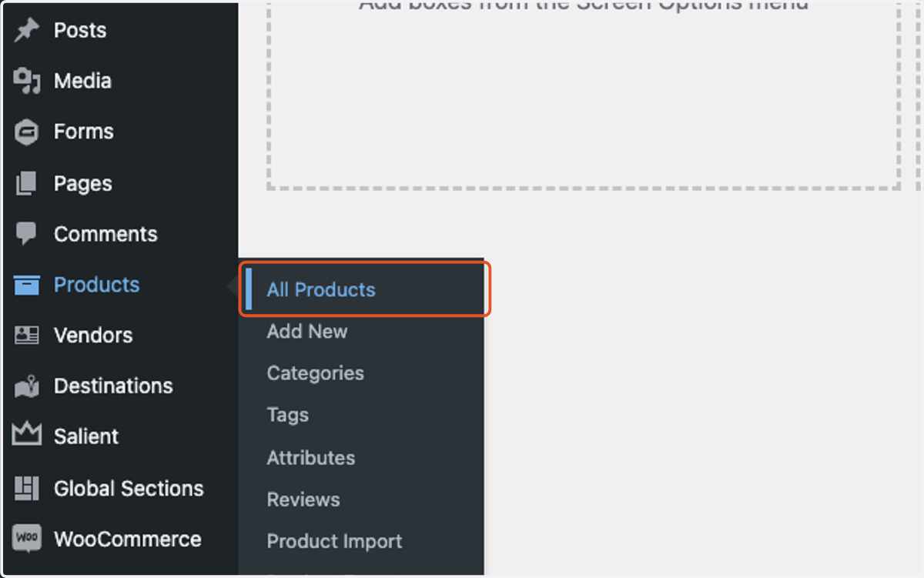Open Global Sections menu
Screen dimensions: 924x578
129,488
